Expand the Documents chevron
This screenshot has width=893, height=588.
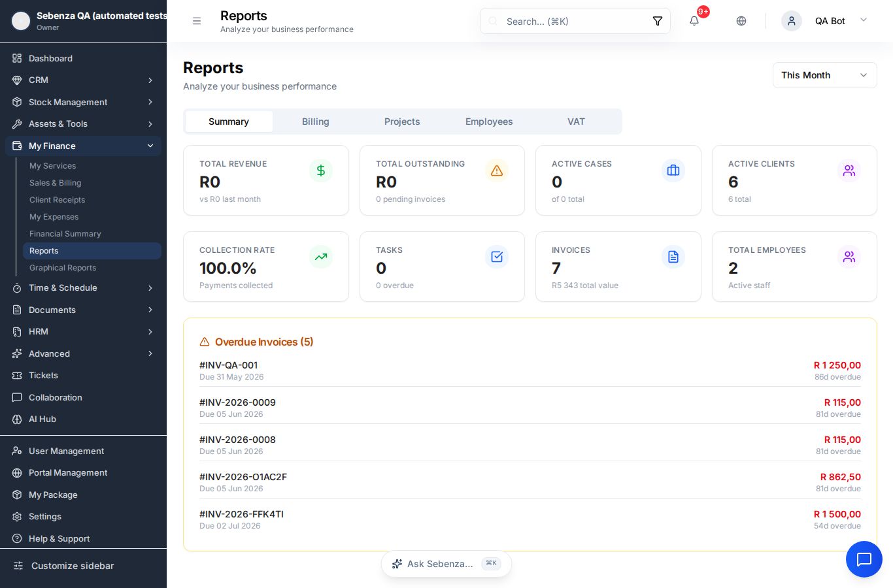[x=150, y=310]
